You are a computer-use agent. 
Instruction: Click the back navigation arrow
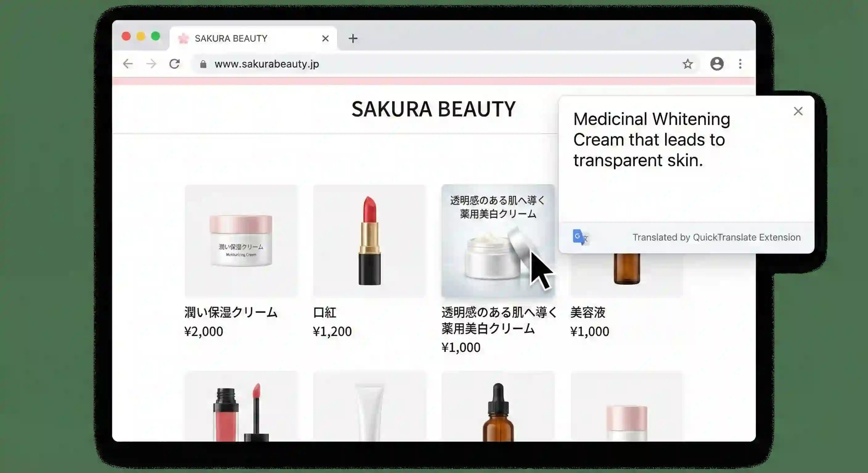click(128, 64)
